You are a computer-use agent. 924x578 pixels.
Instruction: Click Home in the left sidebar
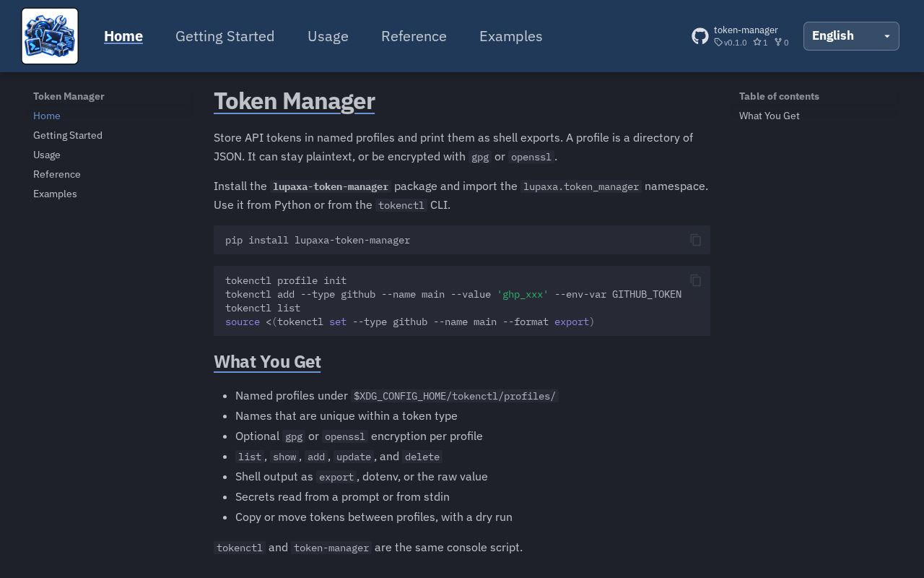(47, 116)
